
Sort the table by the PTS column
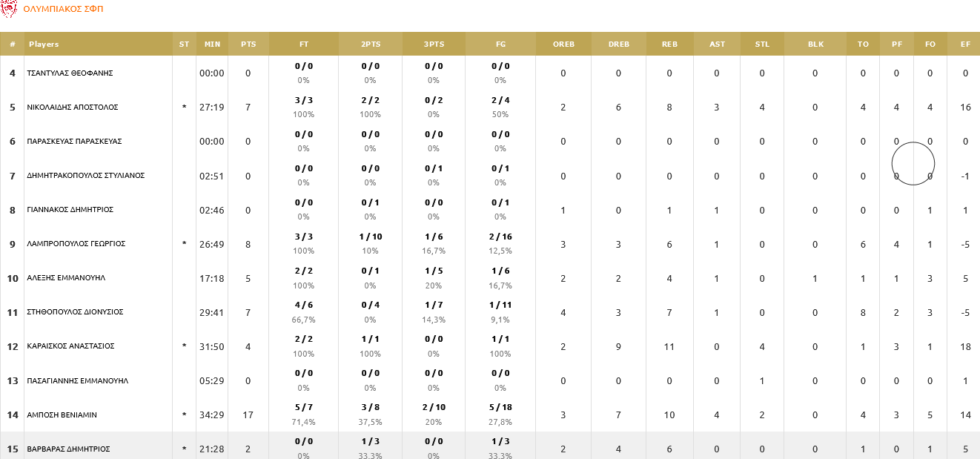(x=248, y=44)
